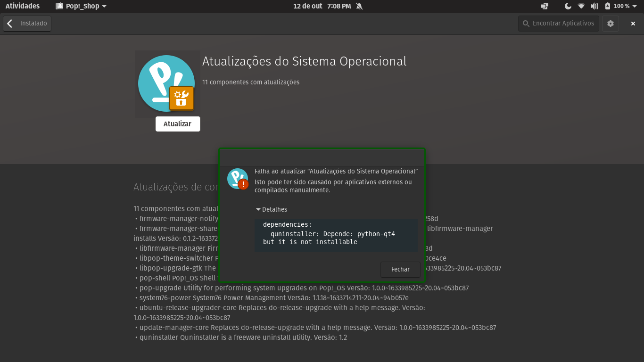Click the Falha ao atualizar error title
This screenshot has height=362, width=644.
click(336, 172)
